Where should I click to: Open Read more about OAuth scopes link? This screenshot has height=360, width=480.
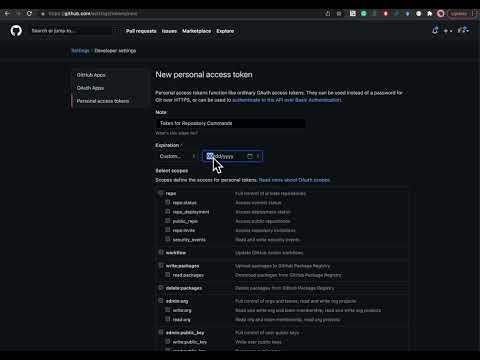294,180
